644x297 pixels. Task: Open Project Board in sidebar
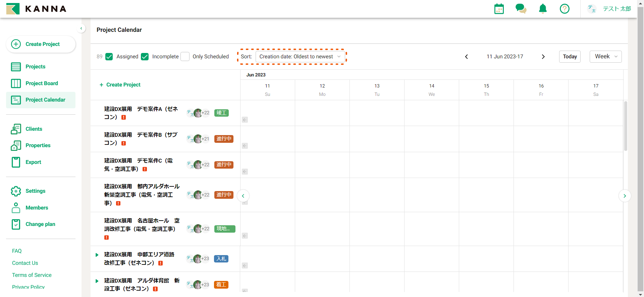pyautogui.click(x=42, y=83)
